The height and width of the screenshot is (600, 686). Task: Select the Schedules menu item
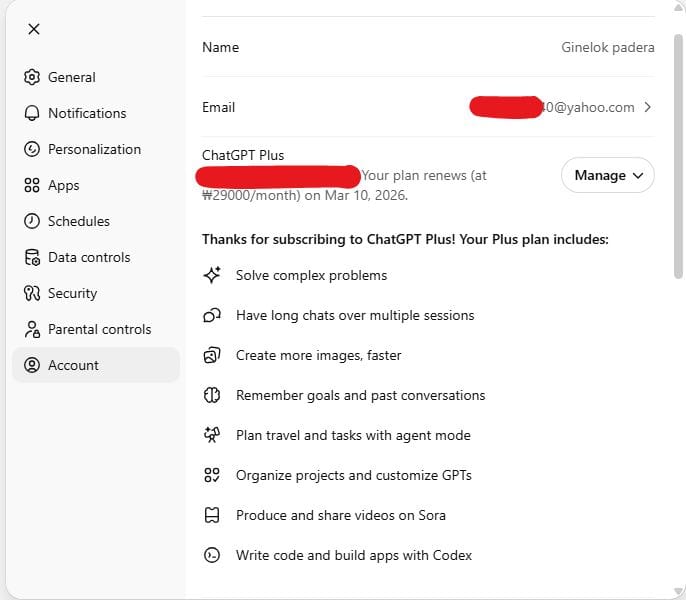pyautogui.click(x=78, y=221)
